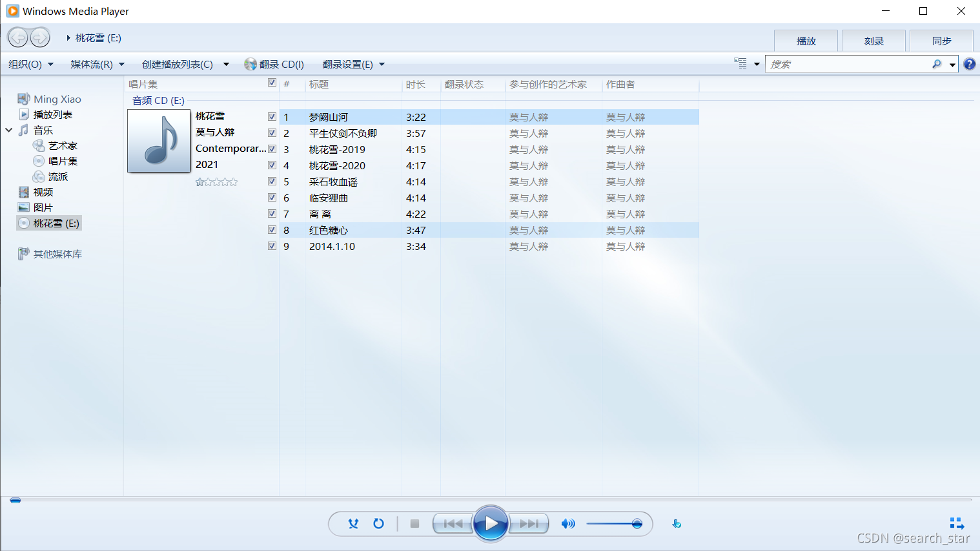Click the rip CD icon in playback bar
980x551 pixels.
click(x=677, y=524)
